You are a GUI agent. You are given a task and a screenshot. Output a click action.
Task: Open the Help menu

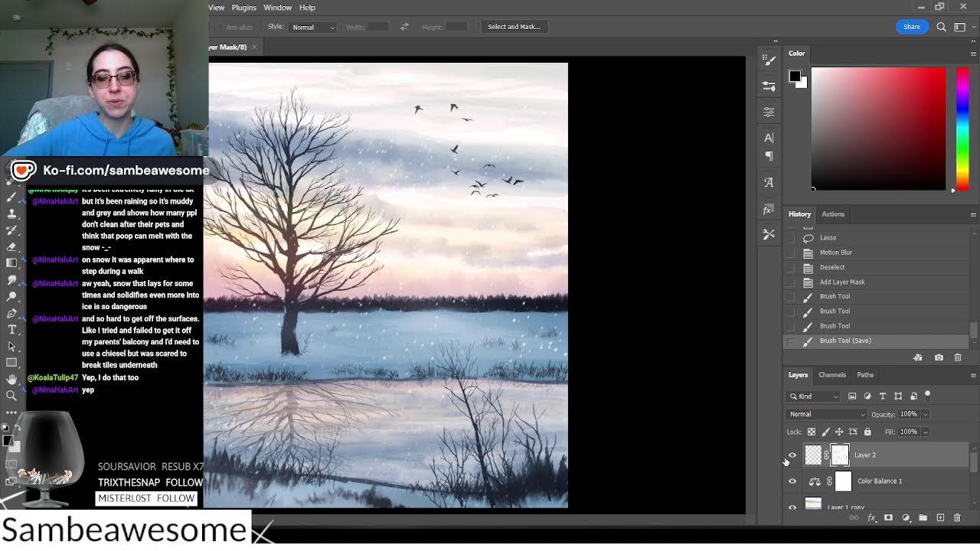click(307, 8)
